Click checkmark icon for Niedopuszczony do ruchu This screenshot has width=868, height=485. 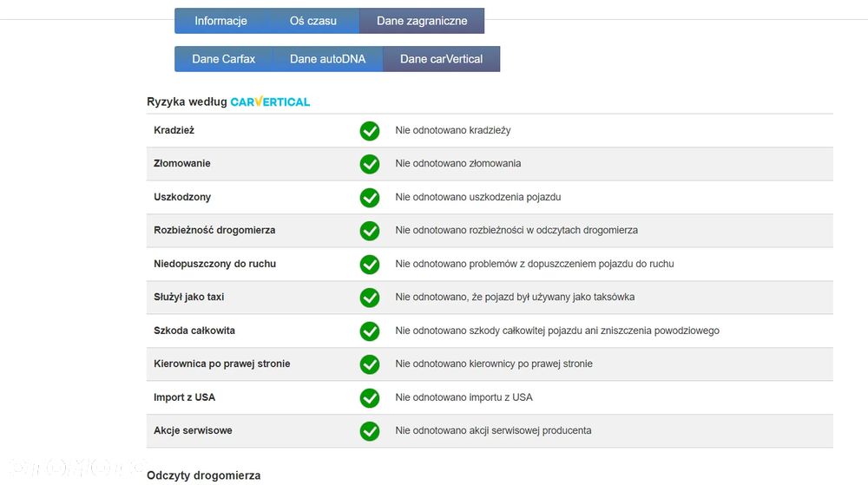[370, 264]
